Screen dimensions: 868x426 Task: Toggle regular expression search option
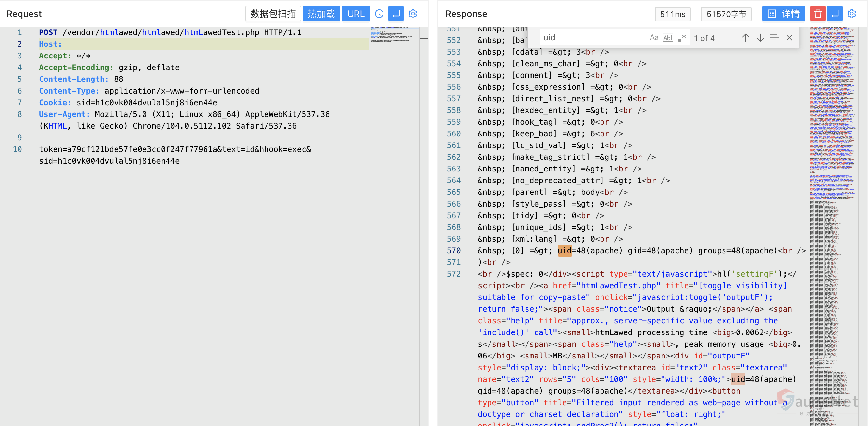[682, 38]
